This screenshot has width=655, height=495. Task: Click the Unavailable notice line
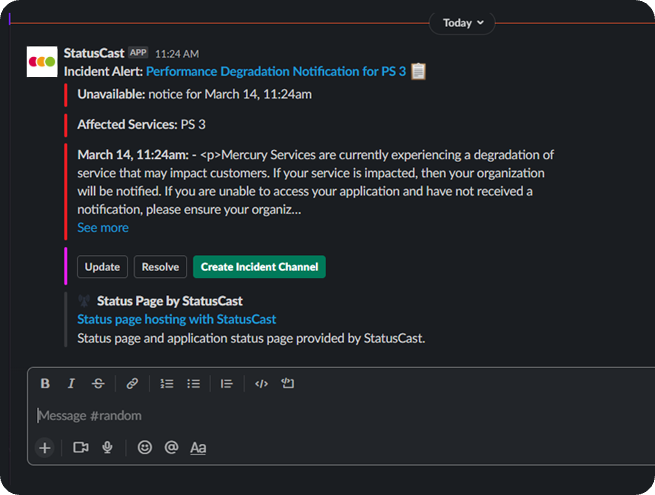point(194,94)
